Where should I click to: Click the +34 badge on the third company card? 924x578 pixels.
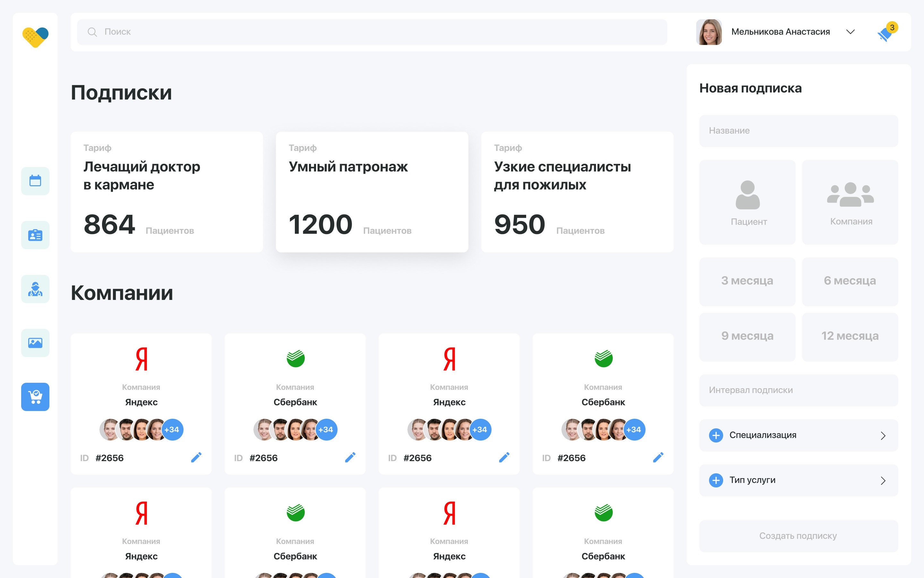click(x=480, y=430)
